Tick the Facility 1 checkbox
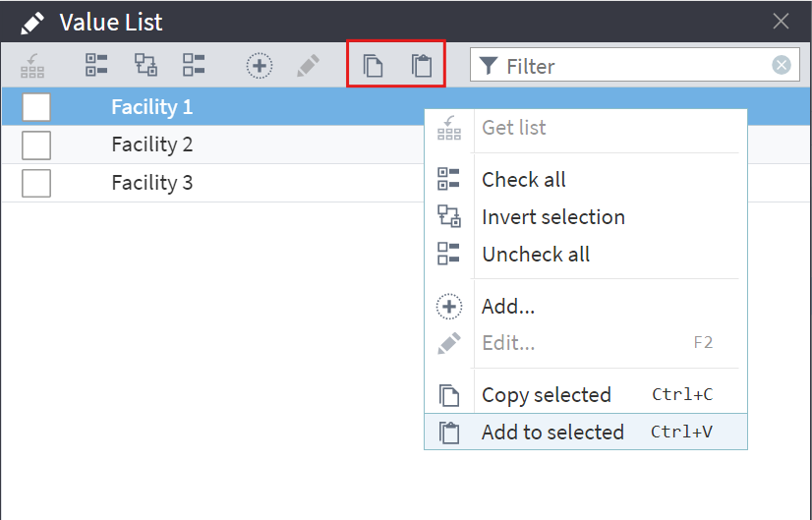 point(36,107)
